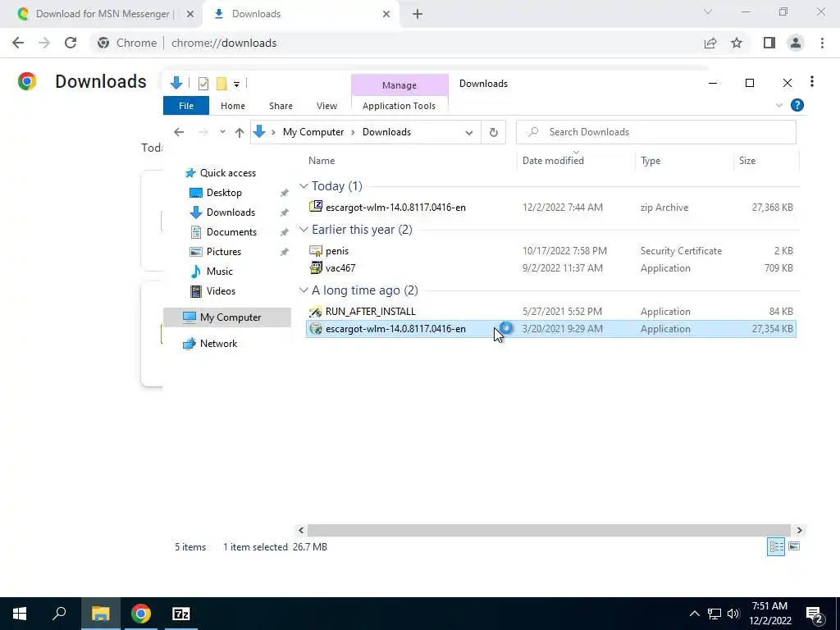Click the Search Downloads field
This screenshot has height=630, width=840.
click(655, 132)
